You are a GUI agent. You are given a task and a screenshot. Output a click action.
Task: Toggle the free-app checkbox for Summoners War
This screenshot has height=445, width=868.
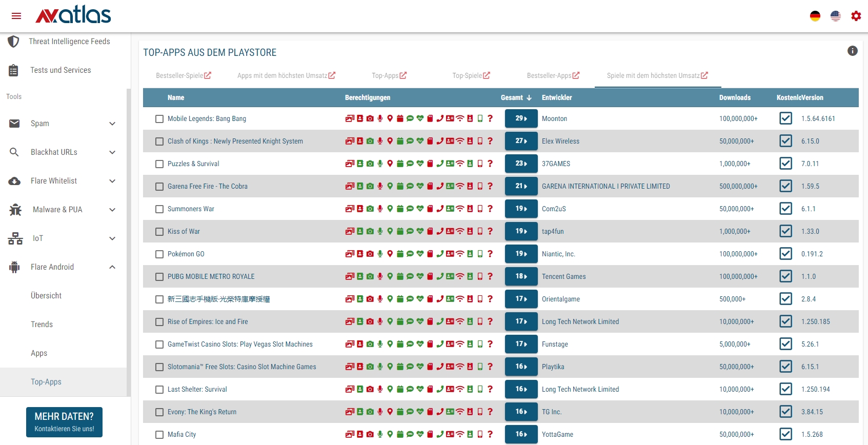coord(785,209)
